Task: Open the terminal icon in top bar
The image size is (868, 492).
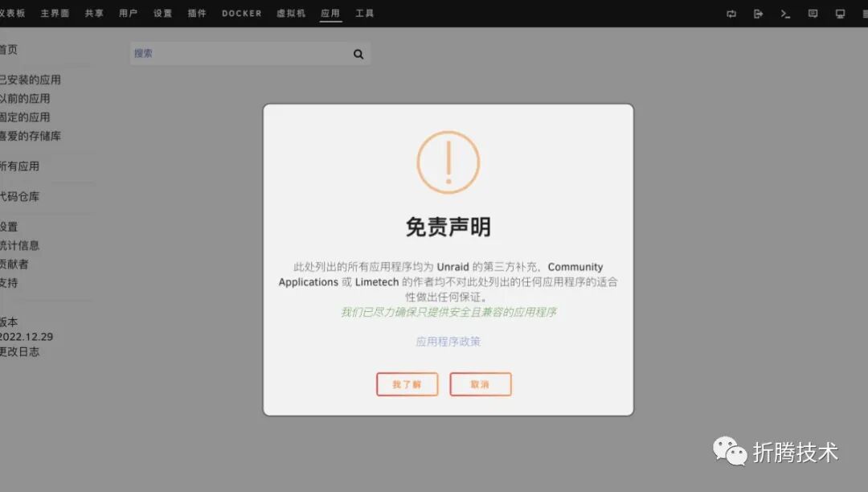Action: pyautogui.click(x=785, y=14)
